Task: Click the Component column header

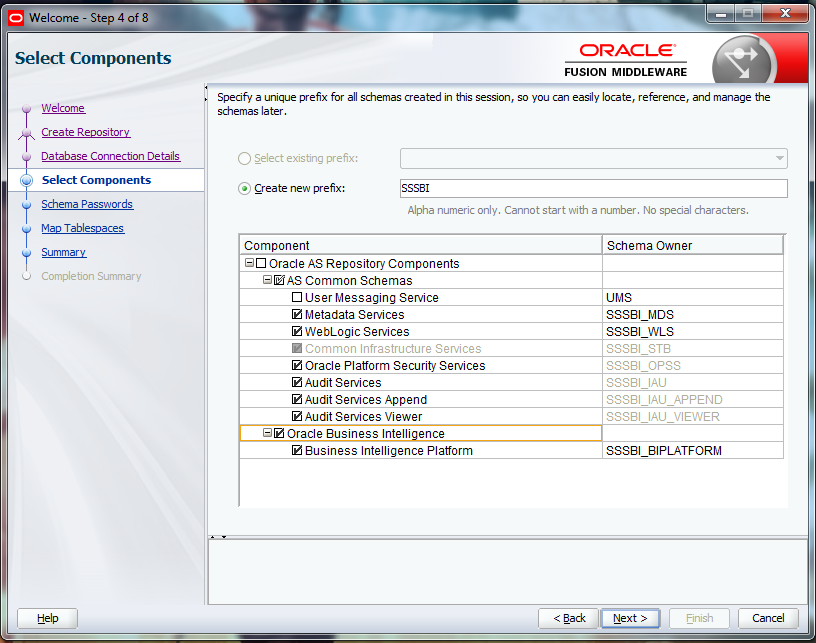Action: point(420,245)
